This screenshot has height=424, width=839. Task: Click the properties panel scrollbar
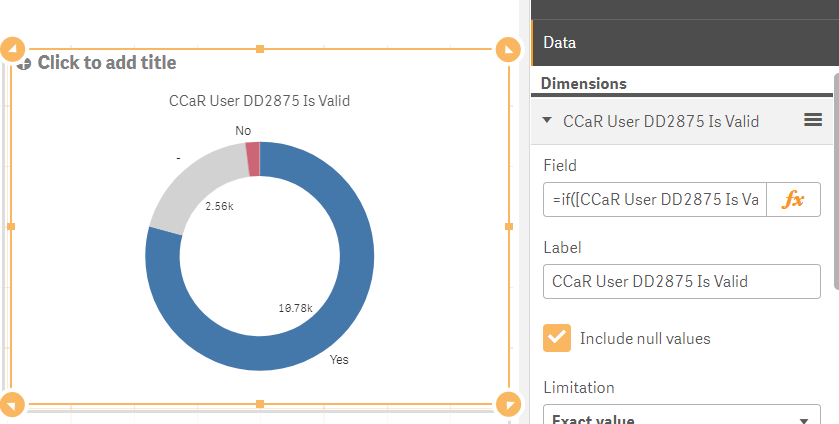coord(834,200)
